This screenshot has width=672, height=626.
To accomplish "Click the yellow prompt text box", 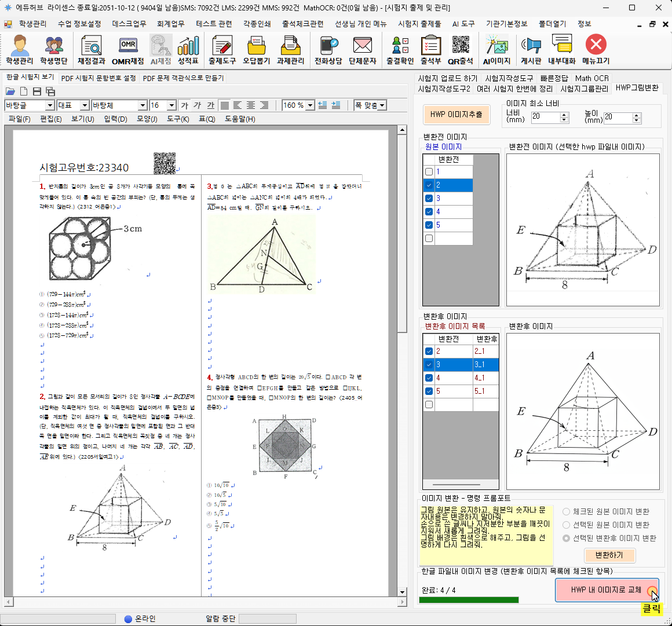I will coord(485,535).
